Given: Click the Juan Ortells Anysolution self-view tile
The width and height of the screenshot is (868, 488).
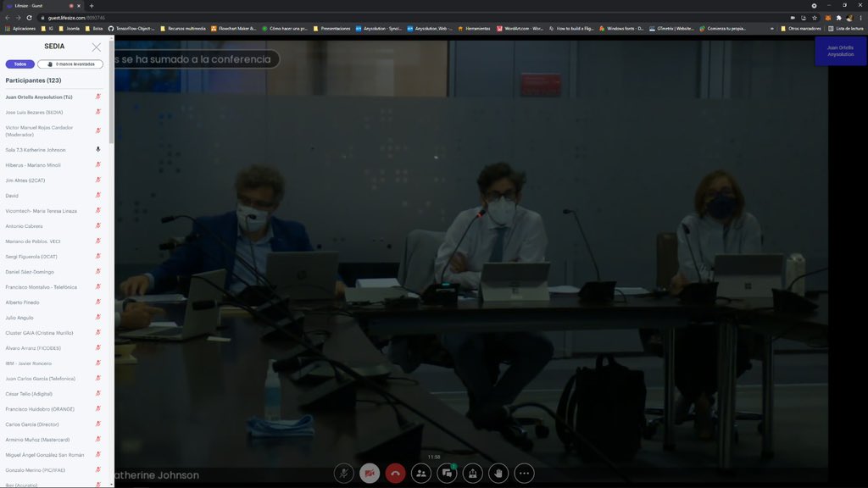Looking at the screenshot, I should pyautogui.click(x=840, y=51).
